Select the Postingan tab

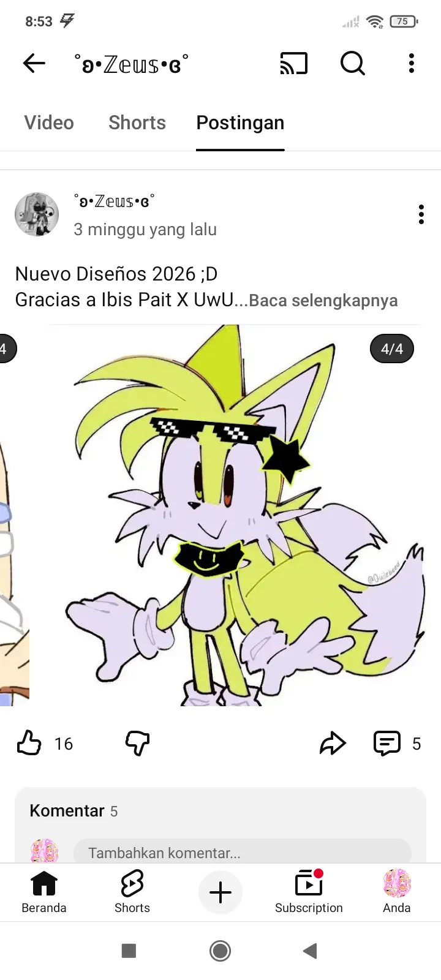point(240,123)
